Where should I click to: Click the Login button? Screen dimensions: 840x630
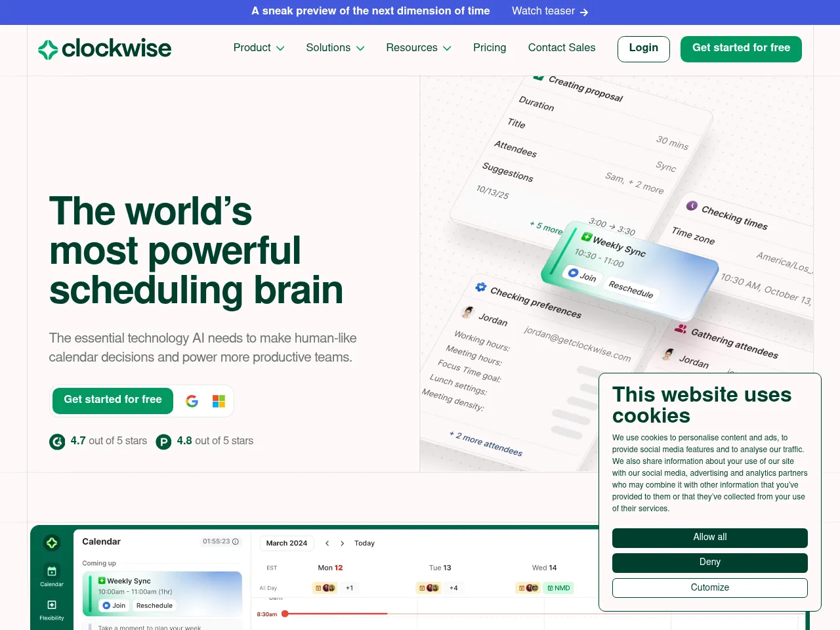click(x=643, y=49)
